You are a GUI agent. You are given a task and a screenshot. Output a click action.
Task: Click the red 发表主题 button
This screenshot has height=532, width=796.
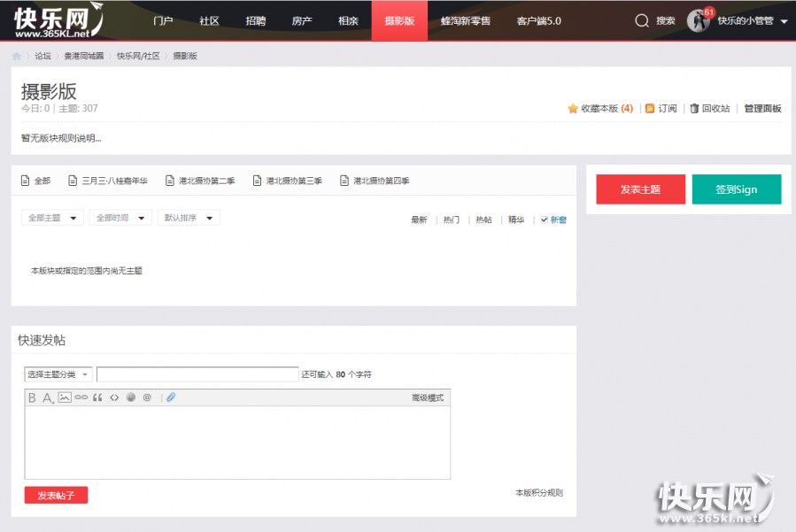point(641,189)
